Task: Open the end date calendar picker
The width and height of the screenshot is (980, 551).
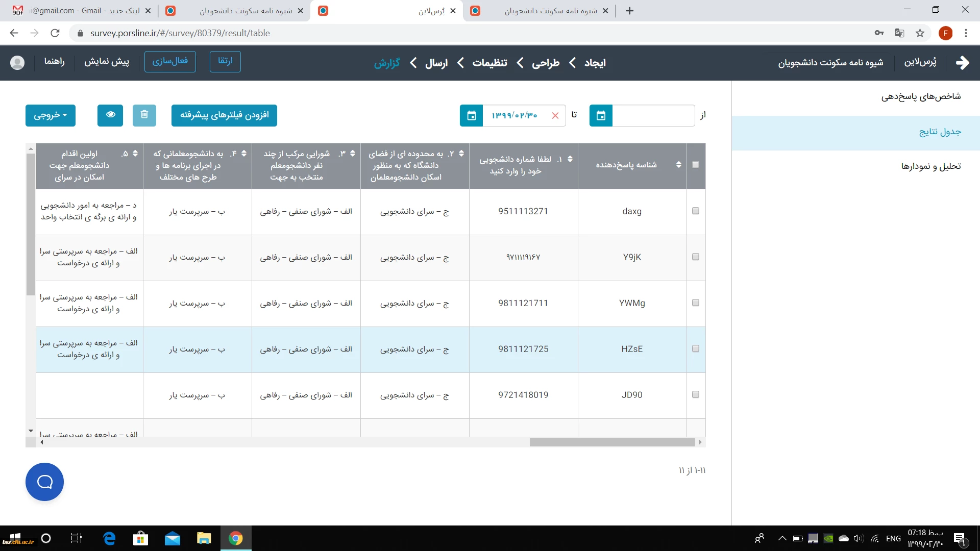Action: [471, 115]
